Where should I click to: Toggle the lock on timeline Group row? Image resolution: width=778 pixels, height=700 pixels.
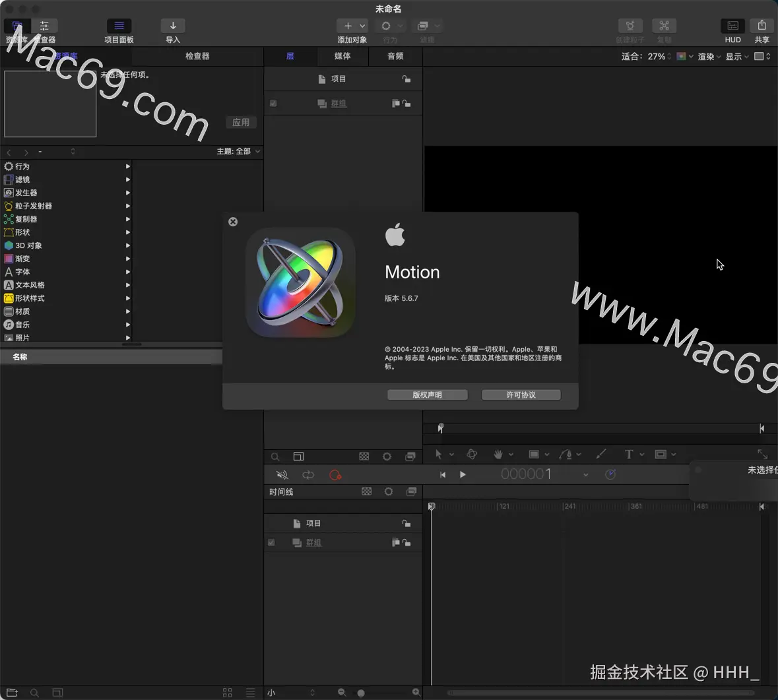[x=407, y=542]
